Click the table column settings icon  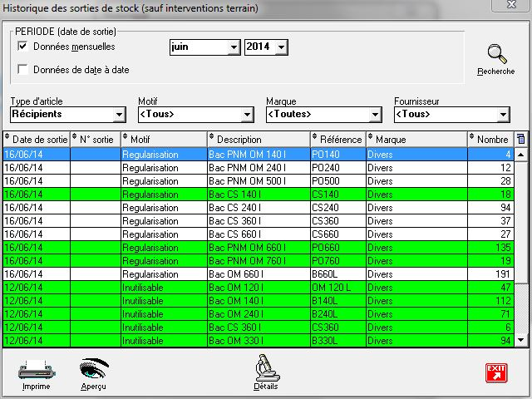point(521,139)
